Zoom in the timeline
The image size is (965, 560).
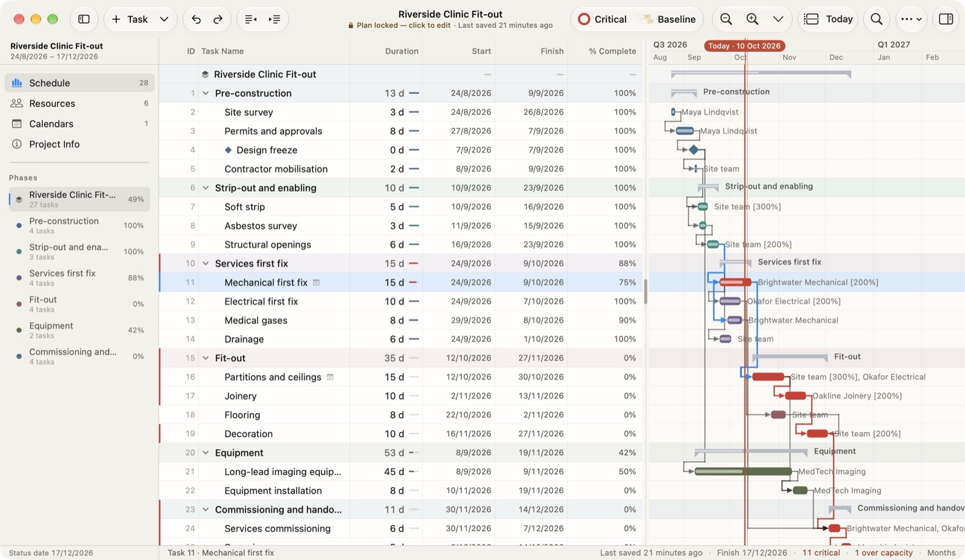(752, 19)
